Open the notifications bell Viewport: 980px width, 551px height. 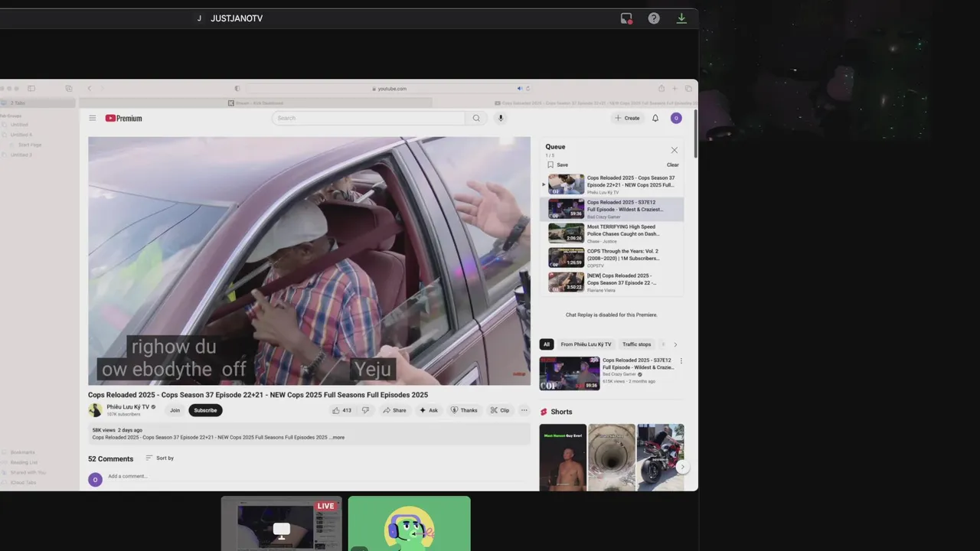point(655,118)
